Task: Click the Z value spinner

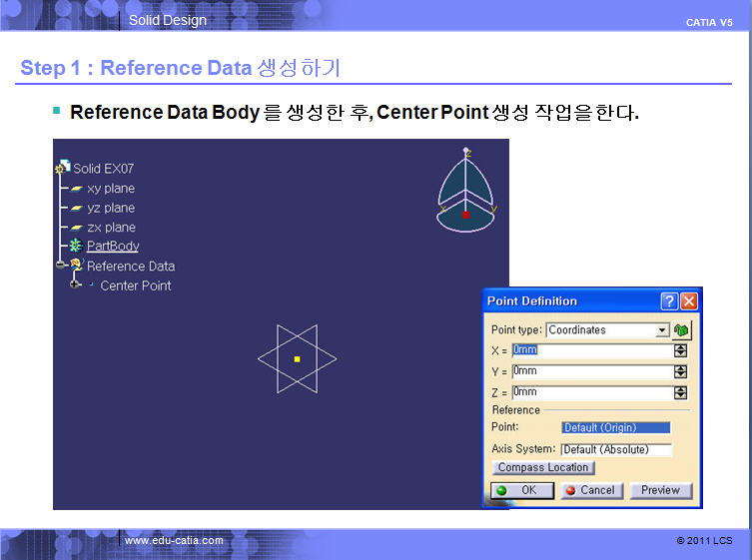Action: pos(680,392)
